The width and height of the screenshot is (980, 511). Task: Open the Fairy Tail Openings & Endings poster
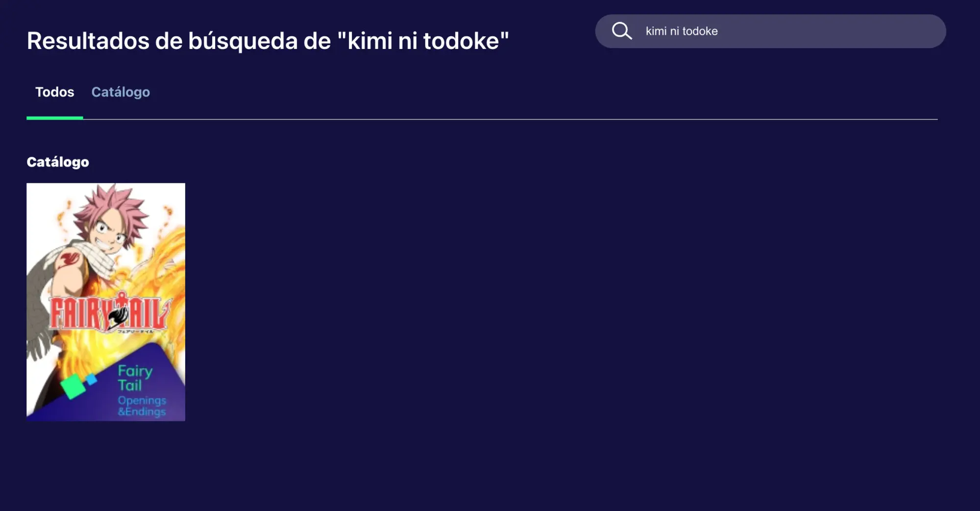(106, 302)
